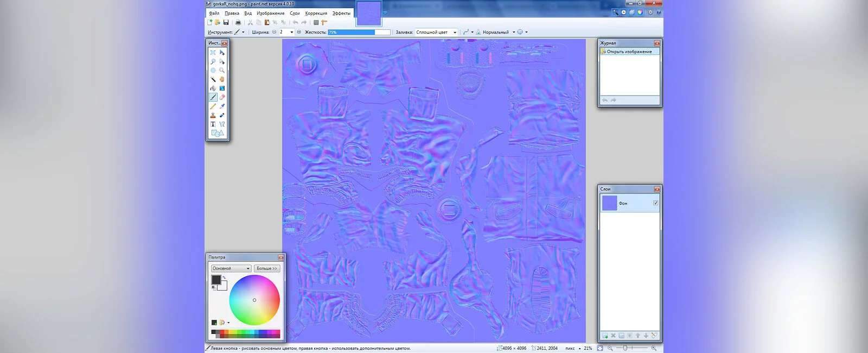Click the Больше >> button in palette
868x353 pixels.
(267, 268)
